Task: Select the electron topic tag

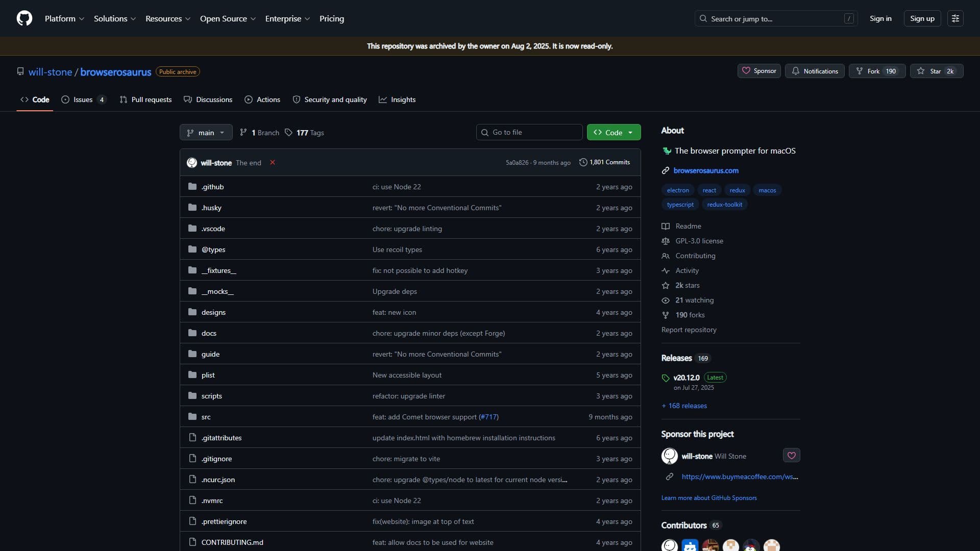Action: click(x=678, y=190)
